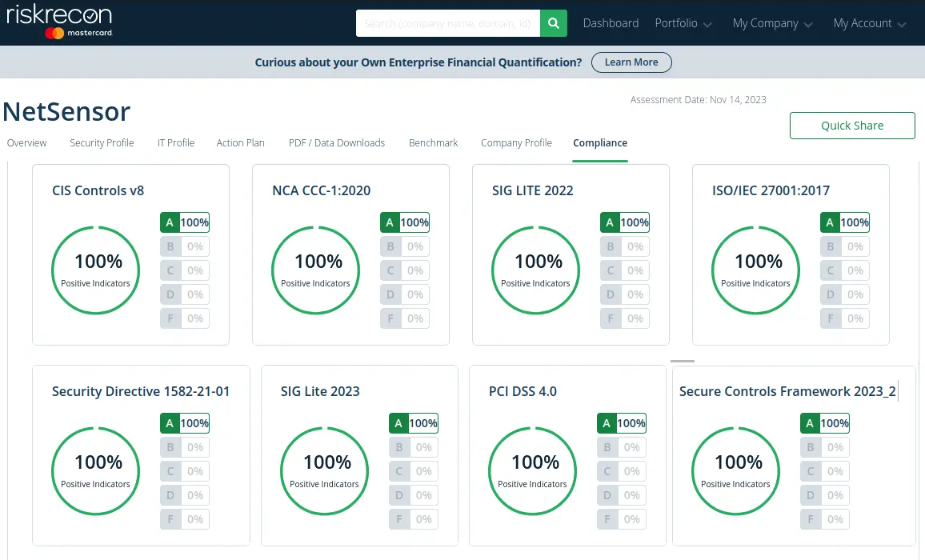Click the PCI DSS 4.0 card title

pyautogui.click(x=523, y=391)
